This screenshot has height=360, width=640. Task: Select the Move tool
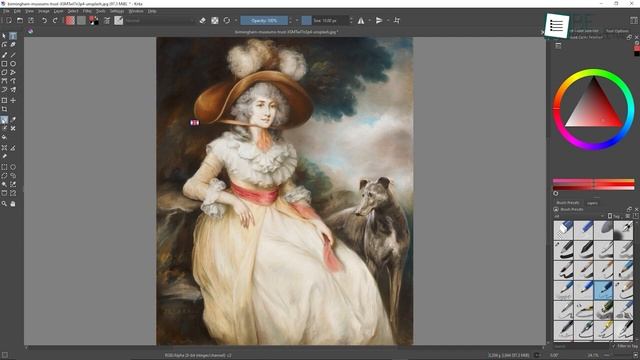13,100
